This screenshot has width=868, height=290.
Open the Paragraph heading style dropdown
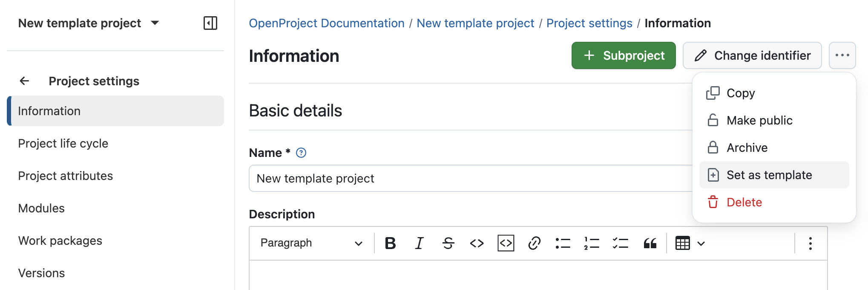tap(311, 243)
